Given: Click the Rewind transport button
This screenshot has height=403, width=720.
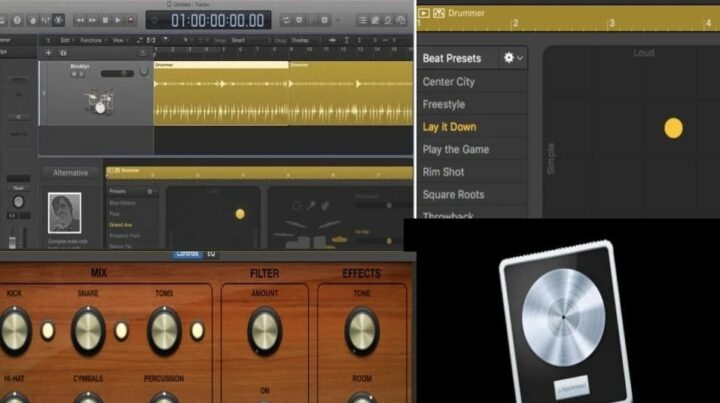Looking at the screenshot, I should [x=80, y=20].
